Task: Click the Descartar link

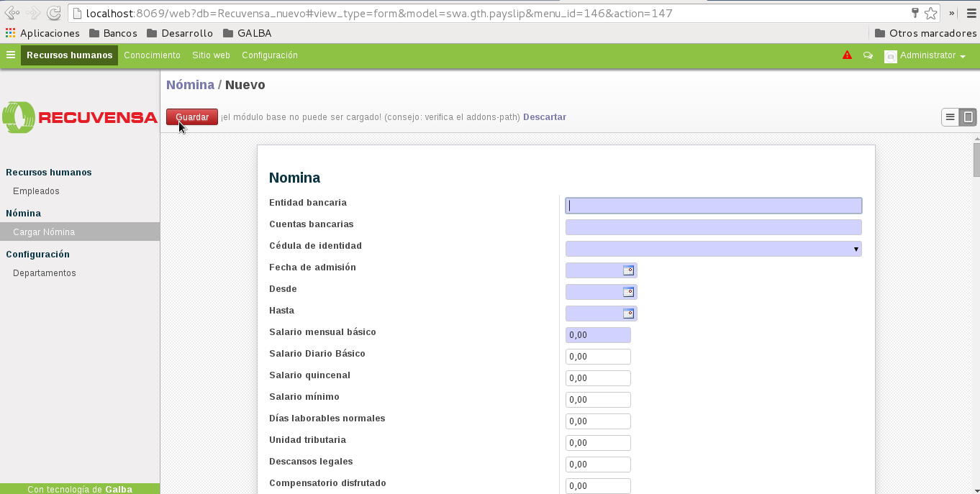Action: pyautogui.click(x=544, y=117)
